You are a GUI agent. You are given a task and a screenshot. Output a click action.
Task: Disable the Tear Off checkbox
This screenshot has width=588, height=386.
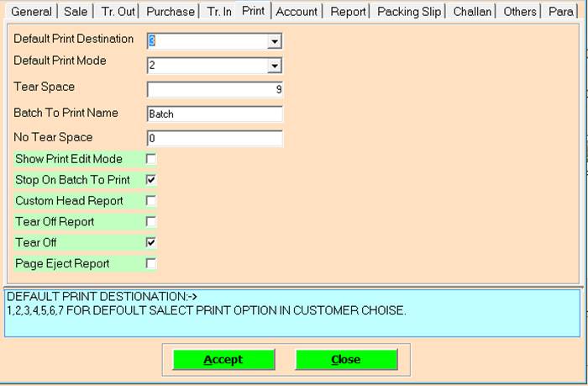[x=151, y=242]
